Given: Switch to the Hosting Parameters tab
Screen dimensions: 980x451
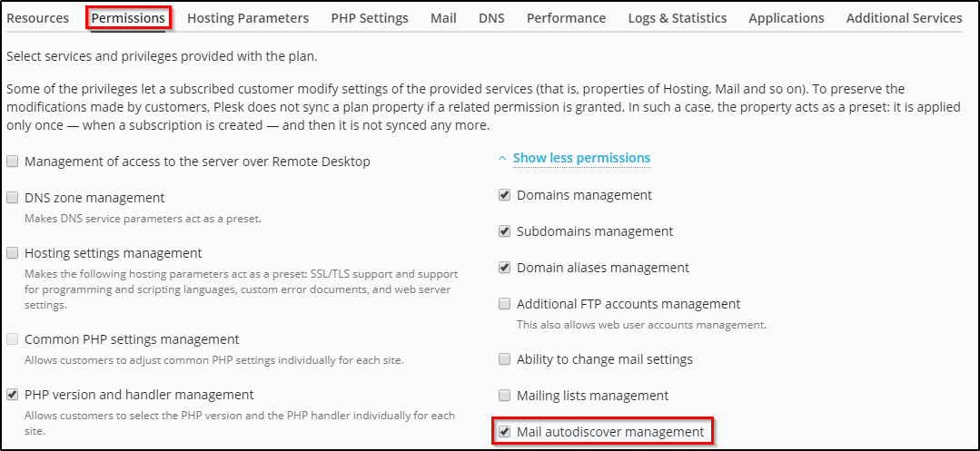Looking at the screenshot, I should tap(248, 18).
